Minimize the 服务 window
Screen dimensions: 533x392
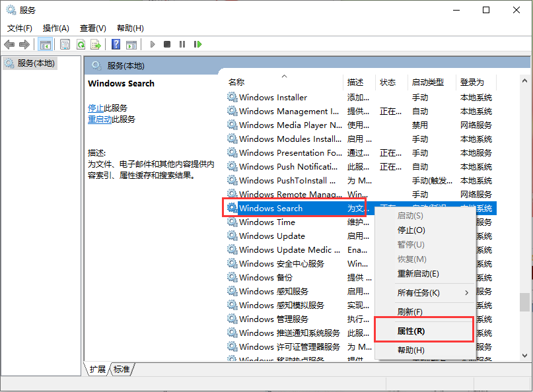456,10
